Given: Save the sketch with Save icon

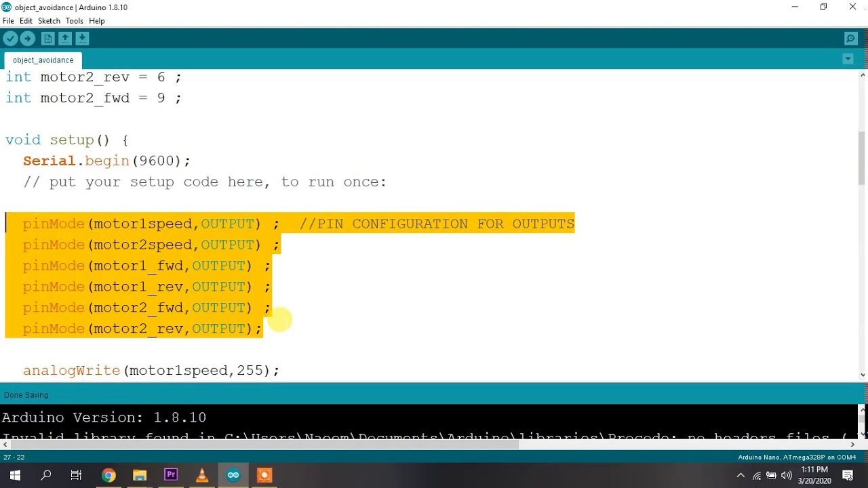Looking at the screenshot, I should pyautogui.click(x=82, y=39).
